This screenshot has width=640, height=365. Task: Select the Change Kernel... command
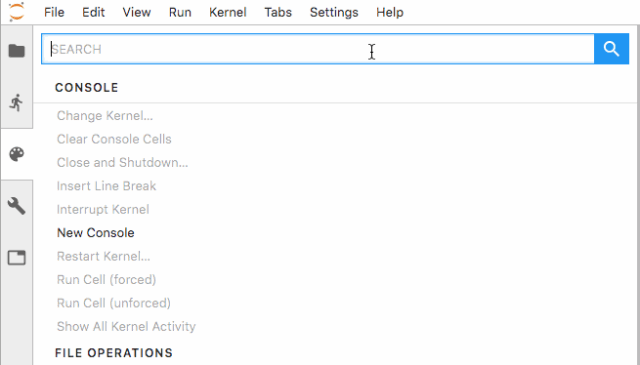pos(105,116)
